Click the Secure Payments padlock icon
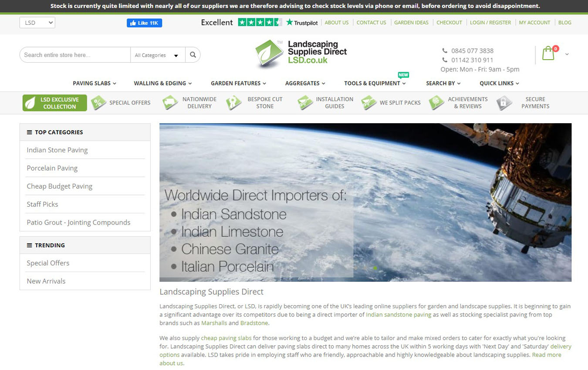Screen dimensions: 588x370 pyautogui.click(x=504, y=103)
